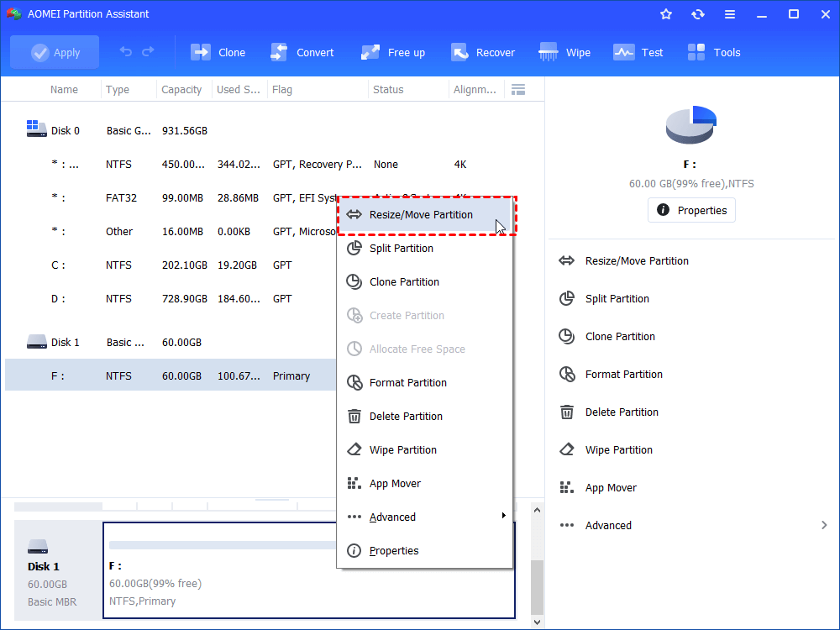Select Format Partition from context menu
Viewport: 840px width, 630px height.
pos(408,382)
